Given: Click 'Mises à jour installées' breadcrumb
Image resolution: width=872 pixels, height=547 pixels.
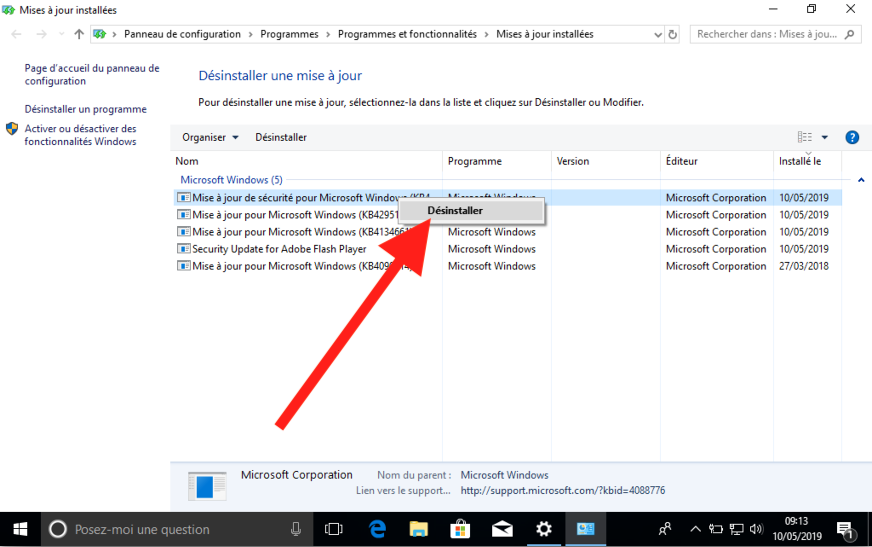Looking at the screenshot, I should click(x=544, y=34).
